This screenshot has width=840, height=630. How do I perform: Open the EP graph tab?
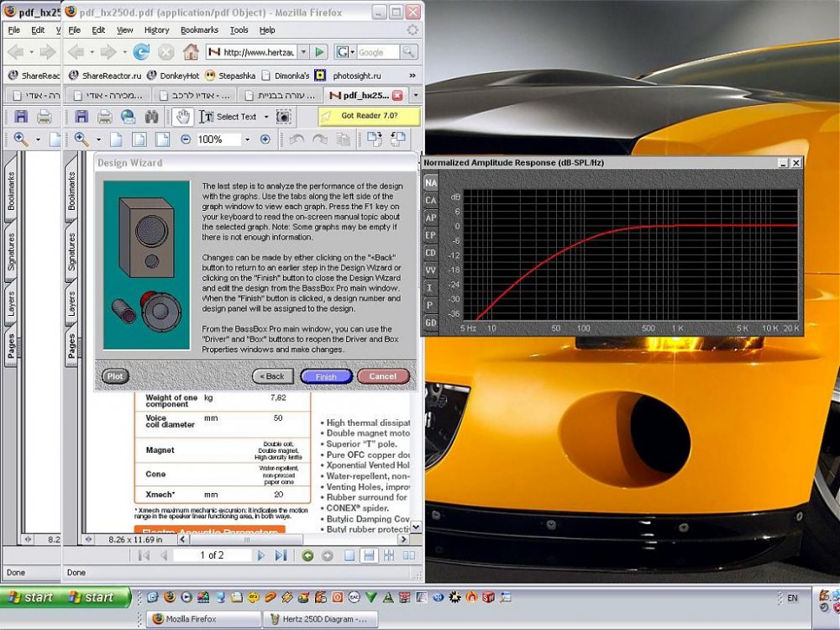[431, 235]
